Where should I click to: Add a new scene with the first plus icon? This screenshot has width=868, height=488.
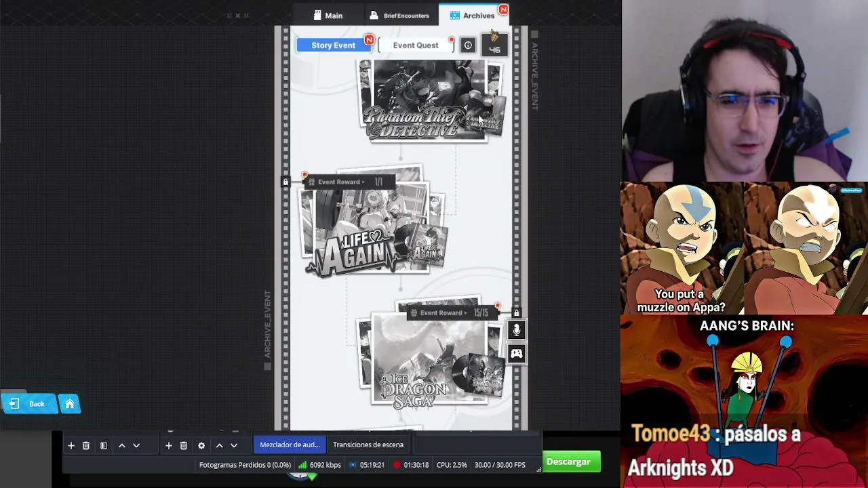click(71, 445)
